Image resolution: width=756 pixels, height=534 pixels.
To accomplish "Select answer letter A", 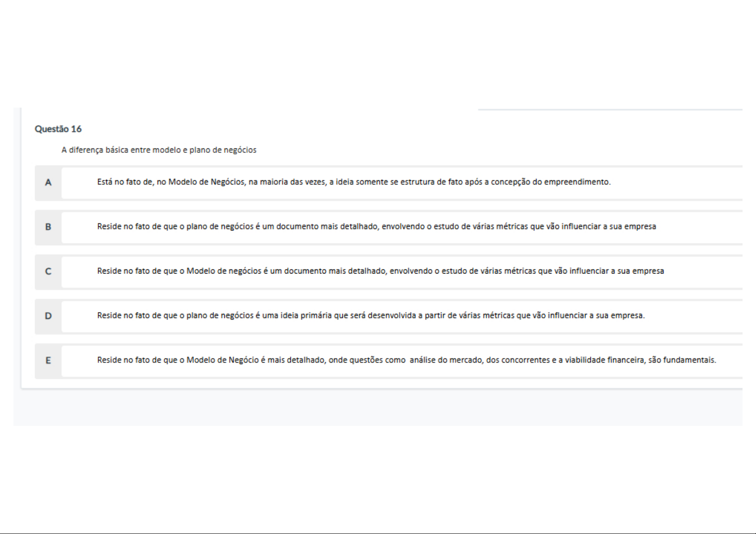I will [x=48, y=182].
